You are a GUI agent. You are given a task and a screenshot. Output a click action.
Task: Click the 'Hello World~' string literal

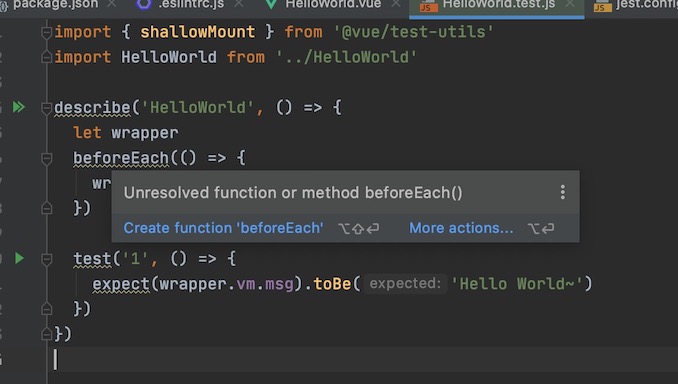pos(517,284)
